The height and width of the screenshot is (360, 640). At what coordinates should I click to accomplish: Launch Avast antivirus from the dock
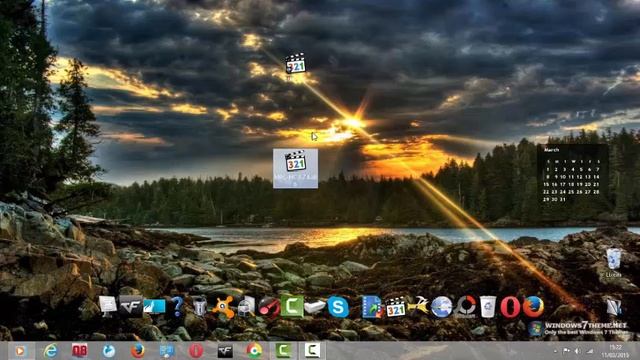223,307
